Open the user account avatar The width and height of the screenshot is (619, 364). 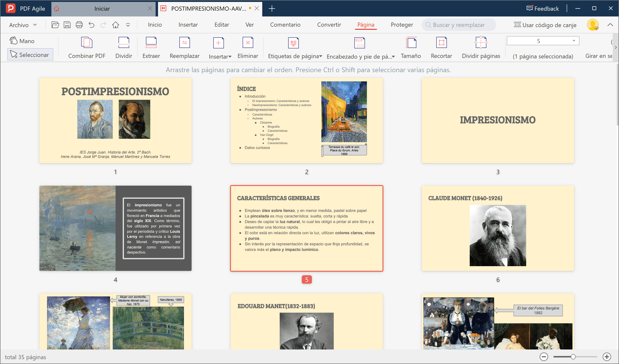(593, 24)
